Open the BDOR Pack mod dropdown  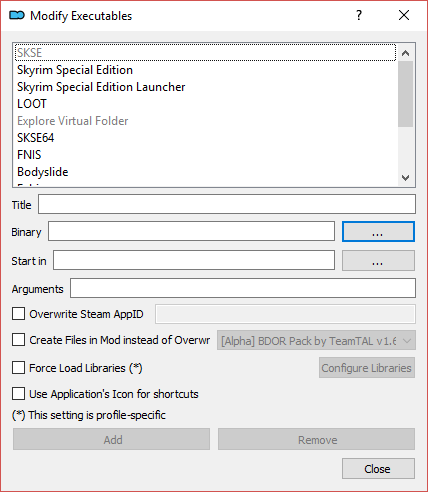click(316, 340)
